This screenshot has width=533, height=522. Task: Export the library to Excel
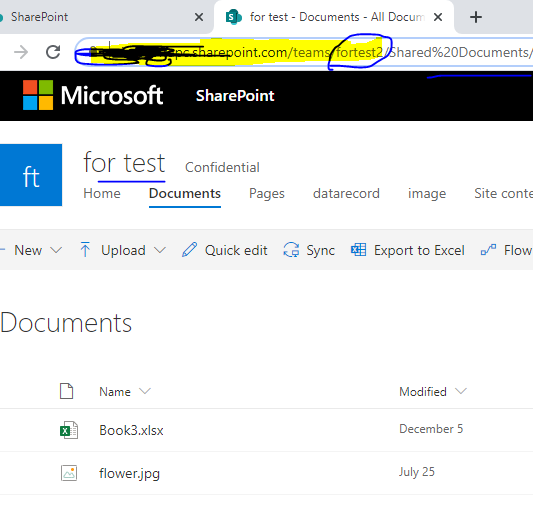[x=419, y=250]
